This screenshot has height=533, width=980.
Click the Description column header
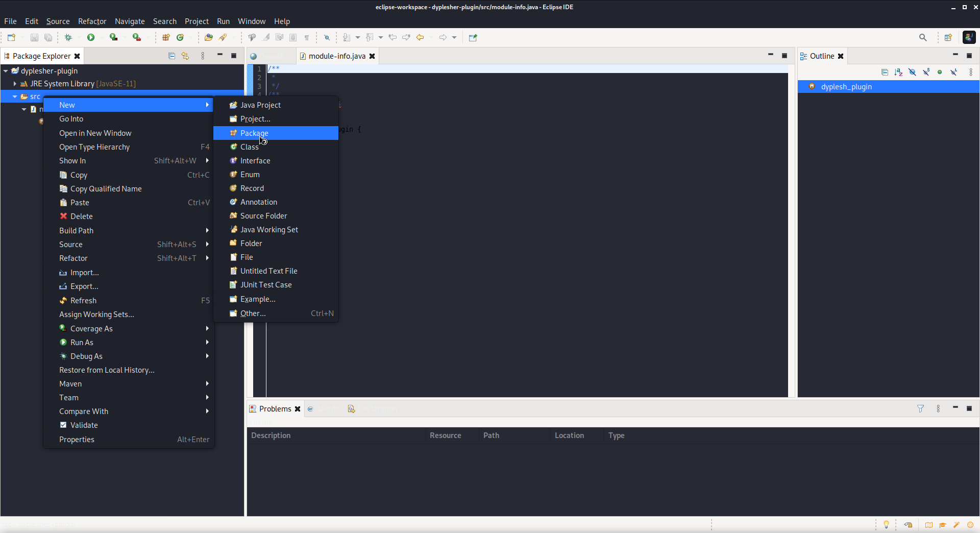coord(336,435)
